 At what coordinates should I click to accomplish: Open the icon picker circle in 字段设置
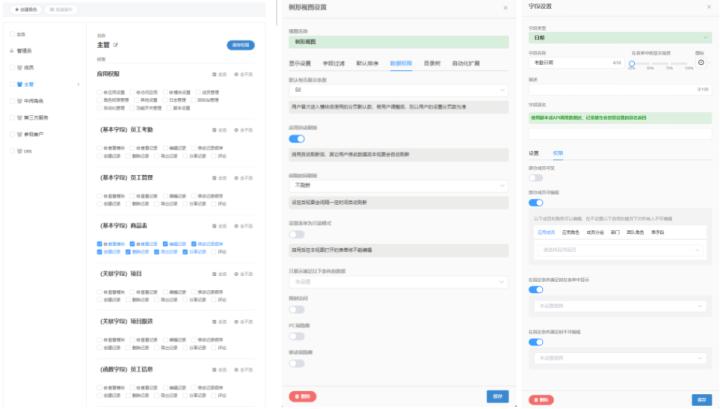[701, 62]
